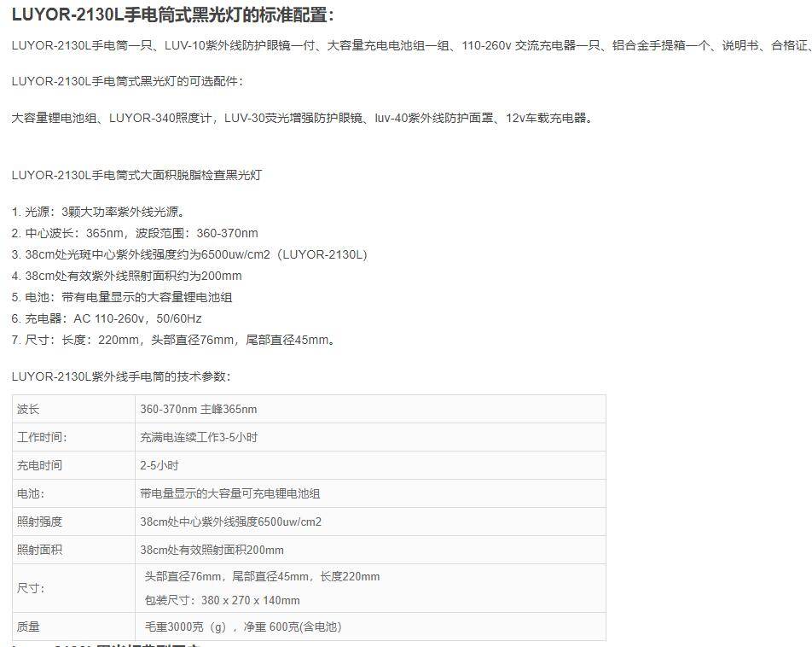
Task: Click the optional accessories line mentioning LUYOR-340照度计
Action: [x=302, y=118]
